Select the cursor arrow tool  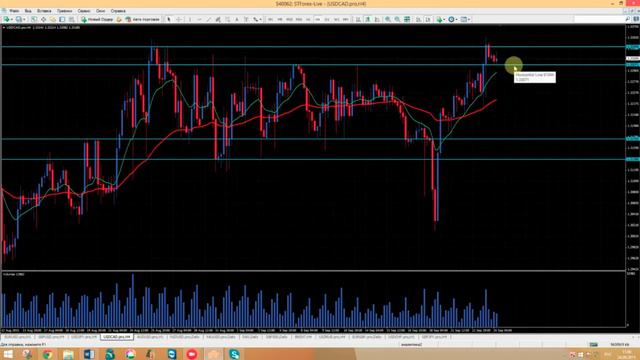(169, 19)
